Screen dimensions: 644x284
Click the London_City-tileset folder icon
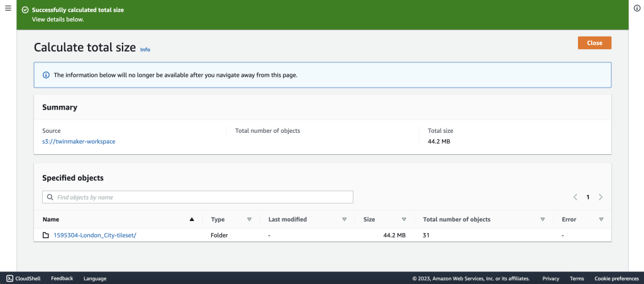coord(46,236)
